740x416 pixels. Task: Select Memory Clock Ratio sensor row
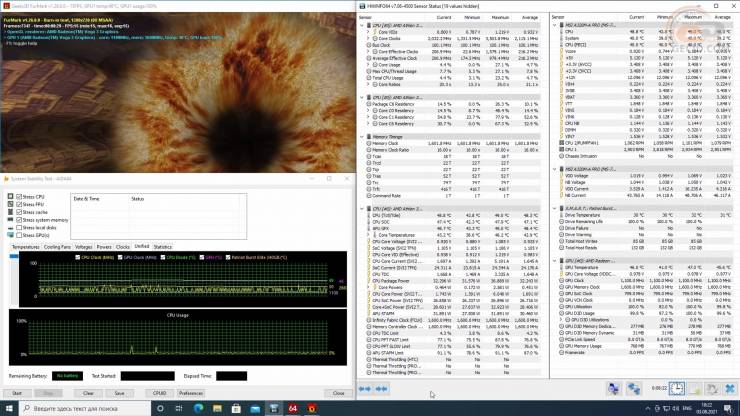[x=453, y=150]
